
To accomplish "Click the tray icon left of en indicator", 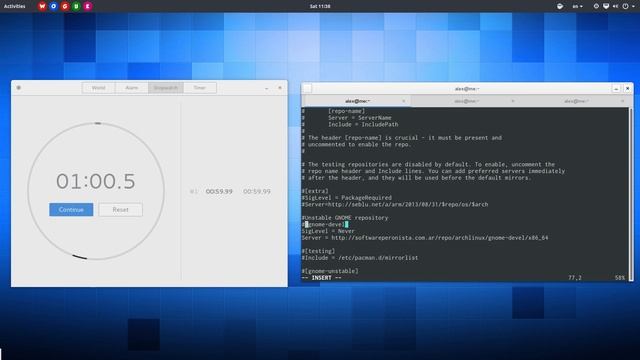I will [560, 6].
